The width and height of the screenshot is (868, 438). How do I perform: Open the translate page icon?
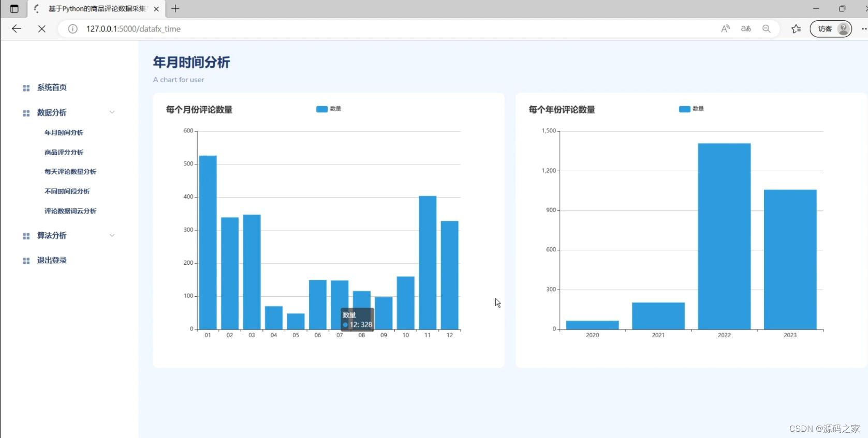[x=746, y=29]
